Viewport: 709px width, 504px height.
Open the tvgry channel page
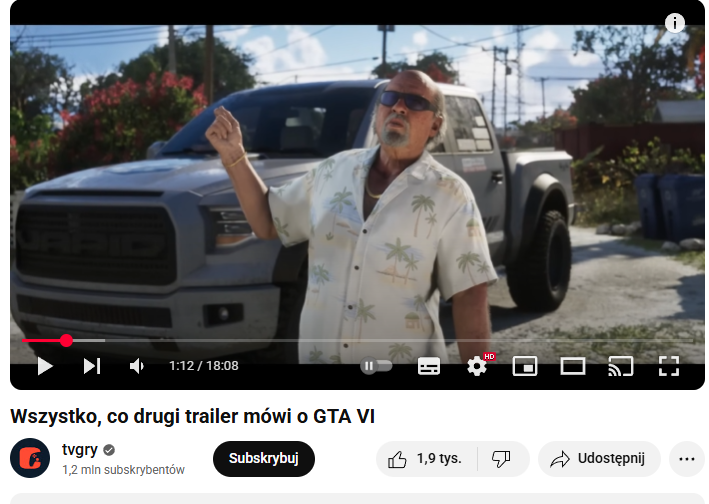(x=80, y=450)
